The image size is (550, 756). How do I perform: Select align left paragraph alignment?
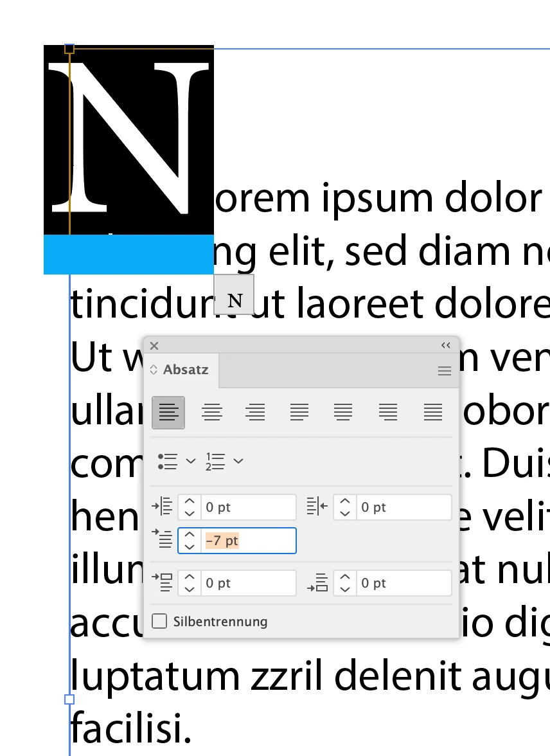point(168,413)
